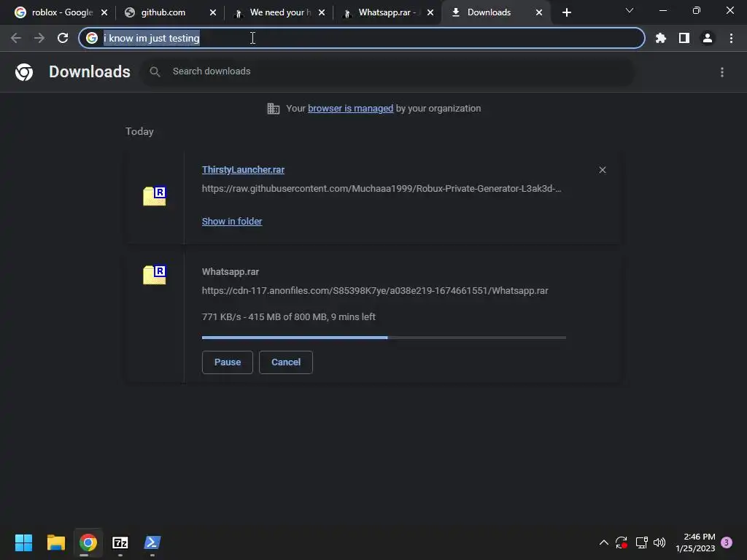Remove ThirstyLauncher.rar from the list
This screenshot has width=747, height=560.
coord(602,170)
